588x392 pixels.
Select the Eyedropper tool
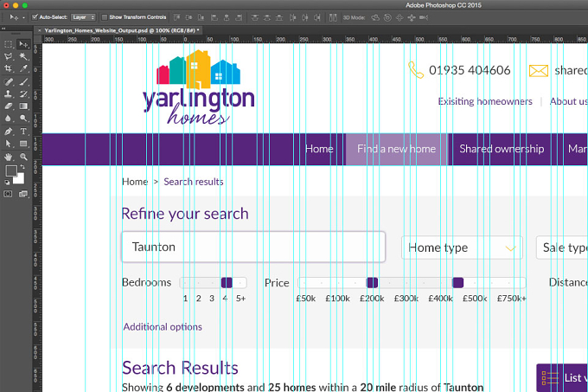(23, 68)
